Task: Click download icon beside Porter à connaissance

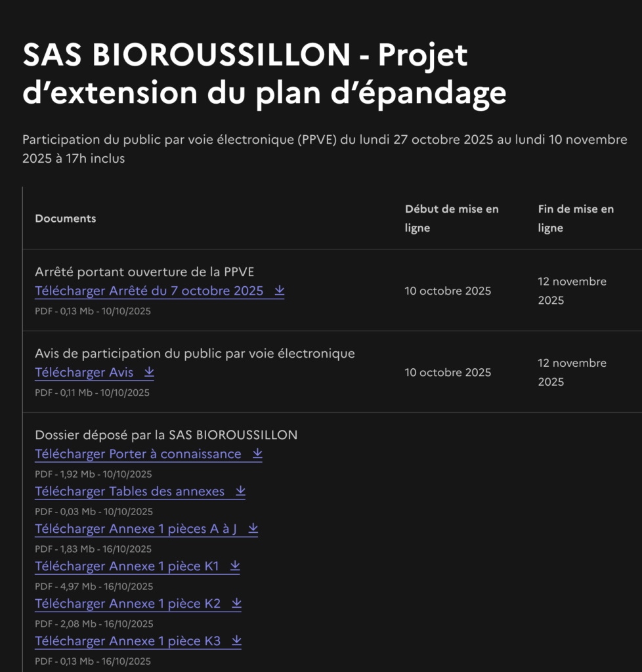Action: (257, 453)
